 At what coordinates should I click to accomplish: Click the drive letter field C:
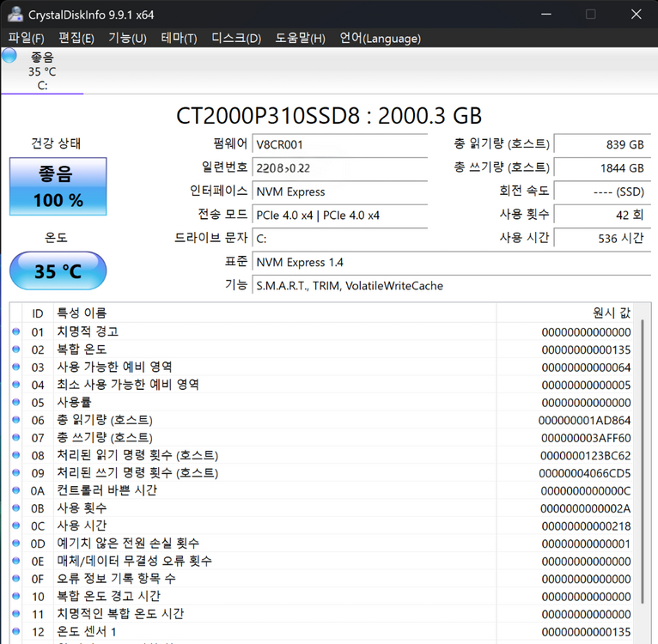339,239
